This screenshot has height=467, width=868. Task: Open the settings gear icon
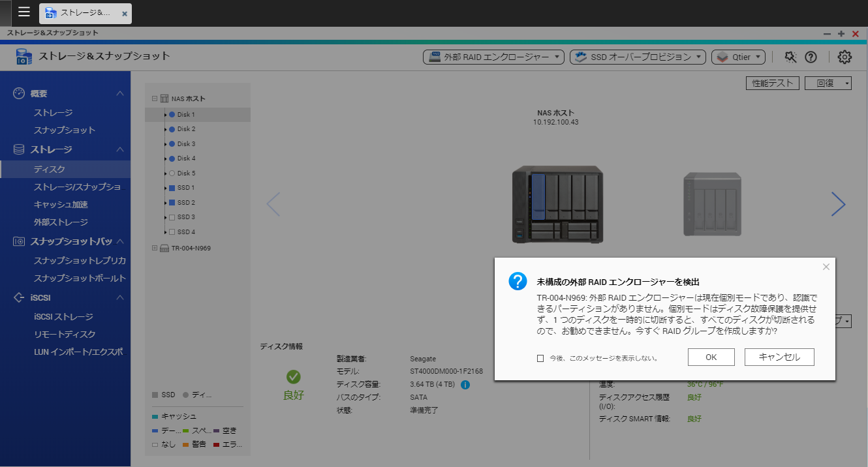click(845, 57)
